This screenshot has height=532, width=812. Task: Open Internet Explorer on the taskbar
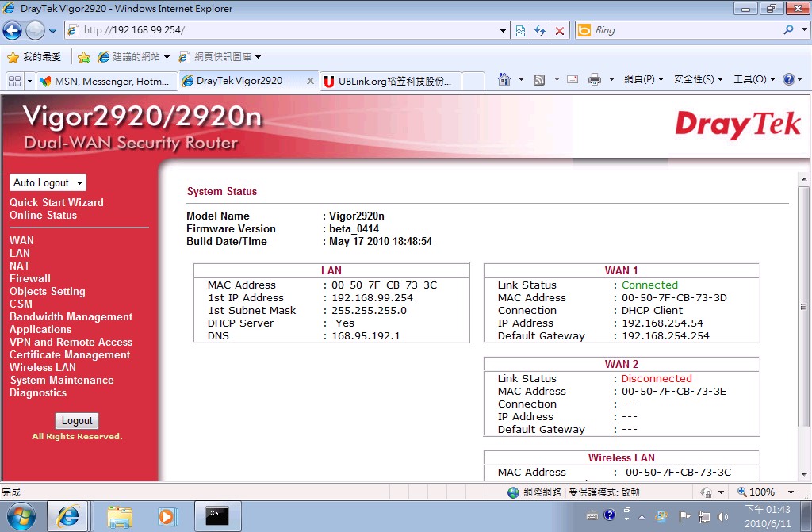(x=68, y=516)
